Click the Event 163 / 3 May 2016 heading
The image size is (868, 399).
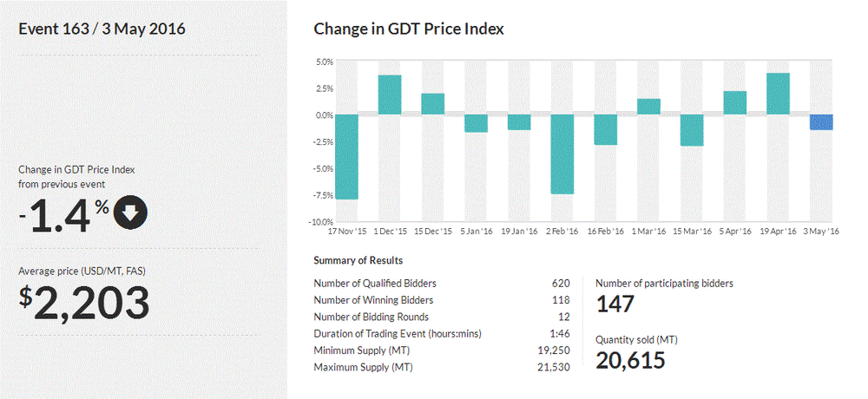(102, 29)
